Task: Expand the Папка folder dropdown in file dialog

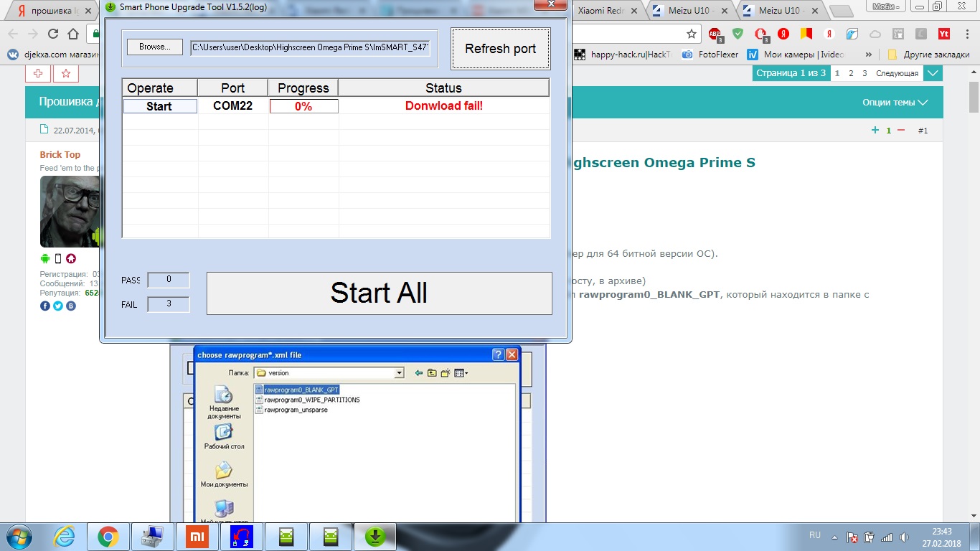Action: pos(400,373)
